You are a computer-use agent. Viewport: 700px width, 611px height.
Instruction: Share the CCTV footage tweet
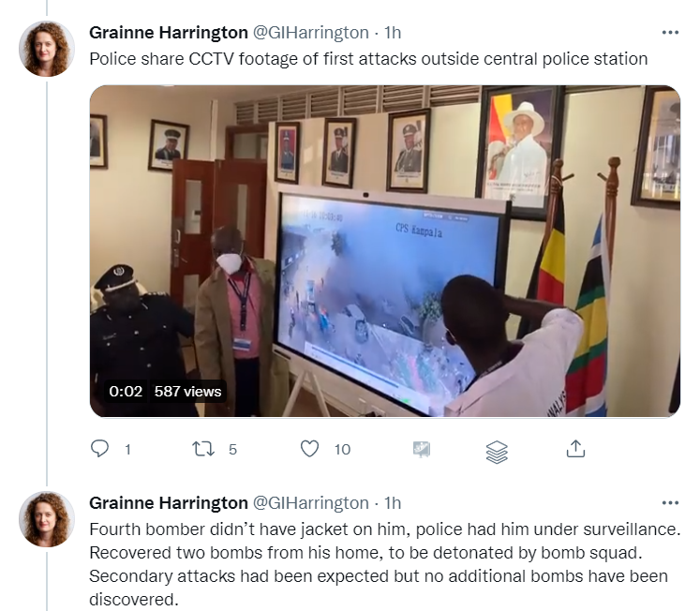[x=575, y=449]
